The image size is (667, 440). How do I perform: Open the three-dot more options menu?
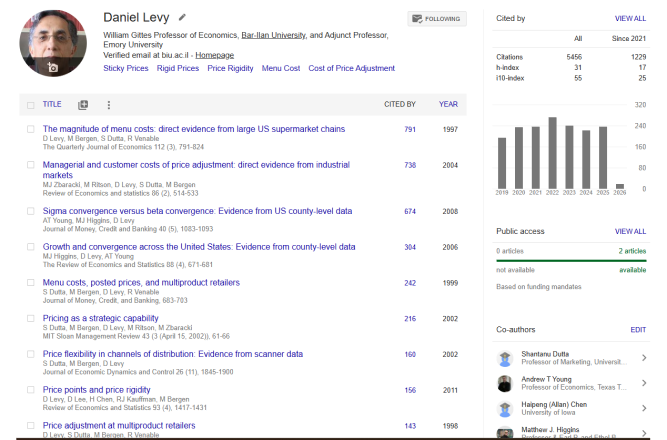[x=108, y=104]
